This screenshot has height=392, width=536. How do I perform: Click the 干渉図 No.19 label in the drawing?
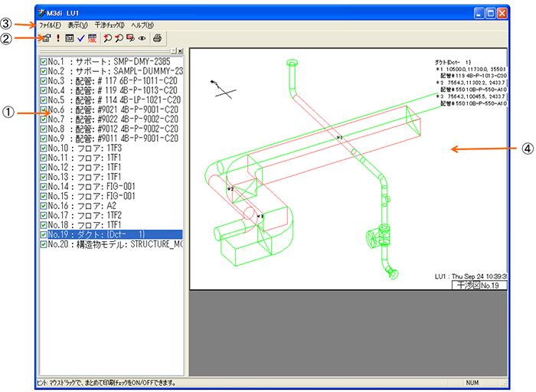click(477, 285)
